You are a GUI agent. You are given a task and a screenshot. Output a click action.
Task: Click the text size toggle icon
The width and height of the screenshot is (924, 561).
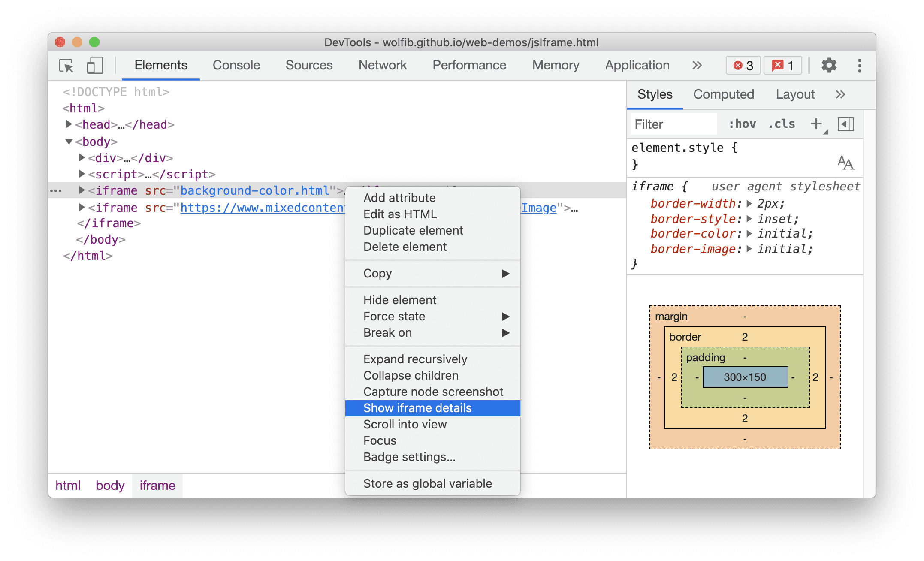coord(846,163)
